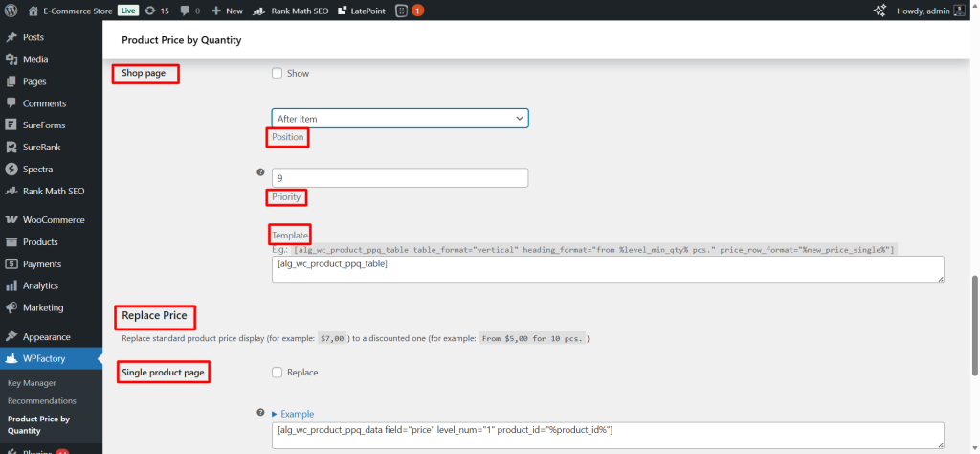The width and height of the screenshot is (980, 454).
Task: Click the Template shortcode text area
Action: click(x=607, y=268)
